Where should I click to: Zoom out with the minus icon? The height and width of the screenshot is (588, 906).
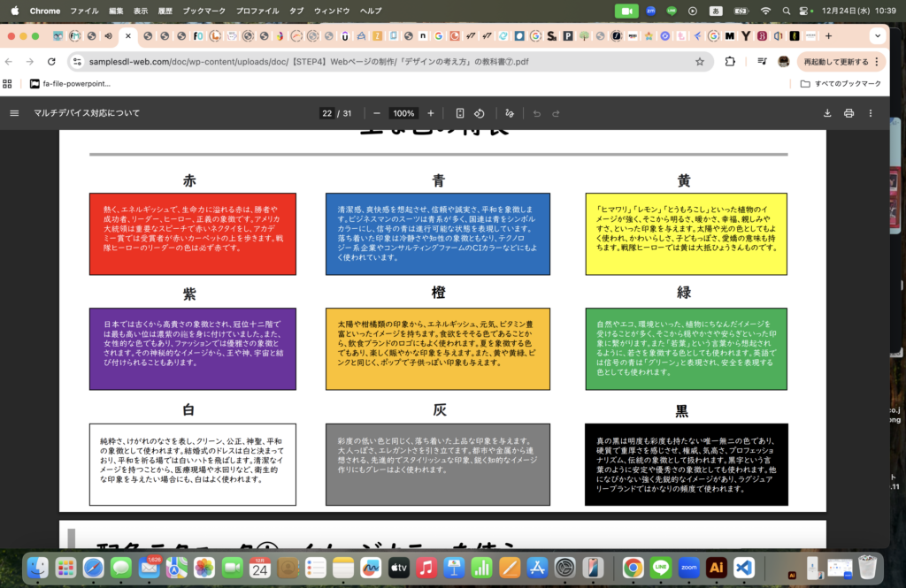click(x=377, y=113)
